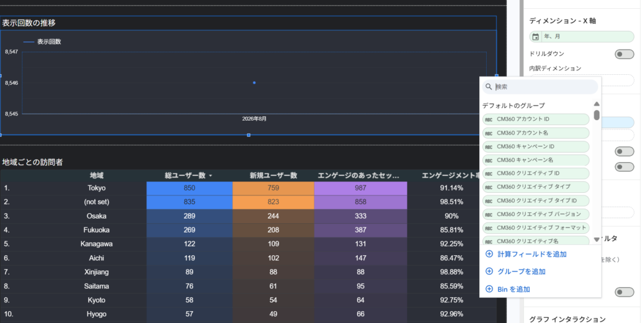Image resolution: width=644 pixels, height=323 pixels.
Task: Select the Kanagawa region cell
Action: (x=96, y=244)
